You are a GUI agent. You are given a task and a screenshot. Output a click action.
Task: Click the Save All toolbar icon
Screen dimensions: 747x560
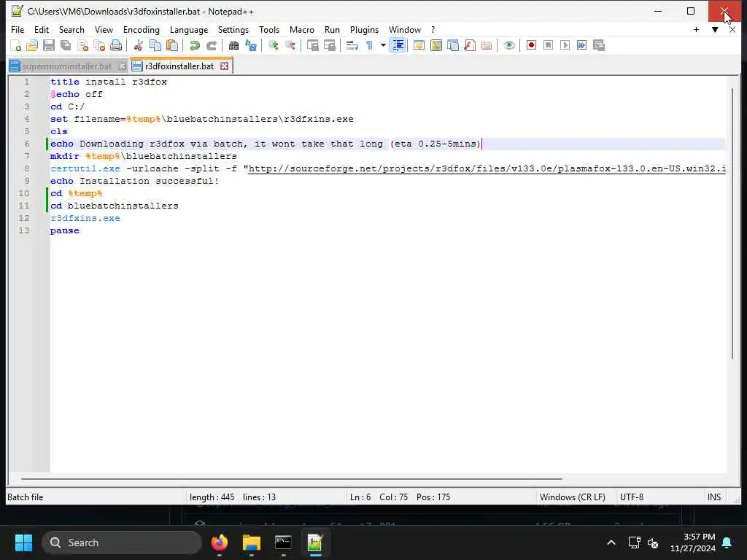[66, 45]
